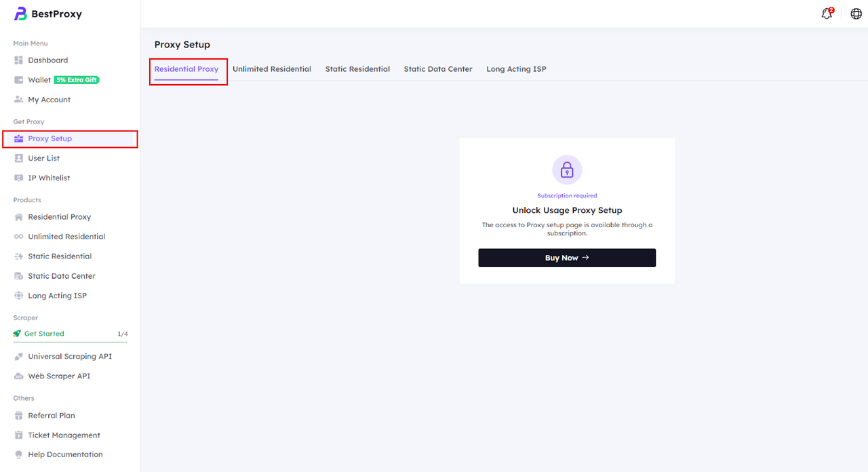Screen dimensions: 868x472
Task: Click the BestProxy logo
Action: pyautogui.click(x=48, y=14)
